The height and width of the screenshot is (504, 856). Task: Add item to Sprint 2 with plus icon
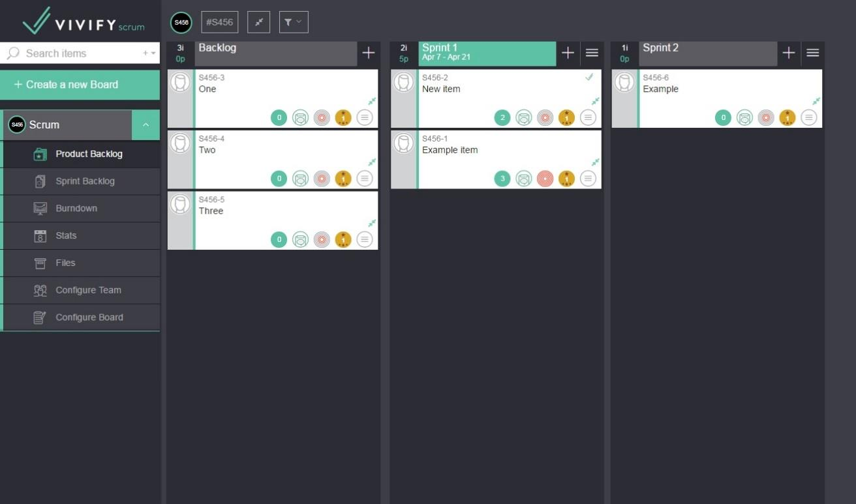click(x=789, y=53)
